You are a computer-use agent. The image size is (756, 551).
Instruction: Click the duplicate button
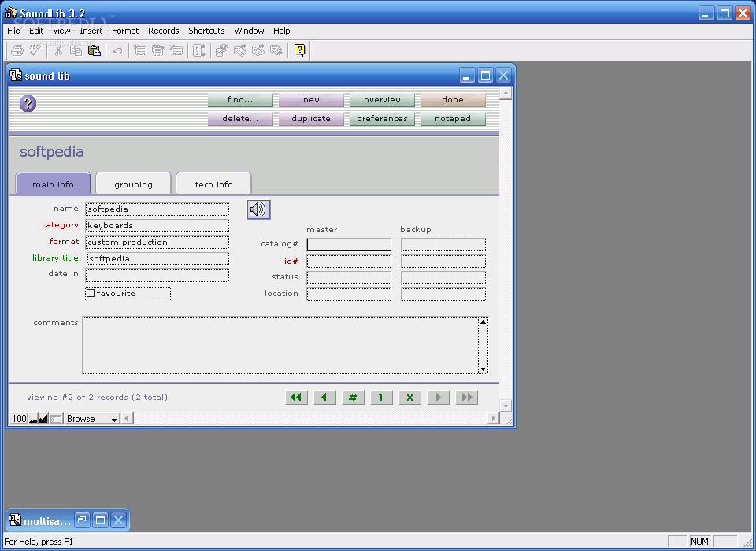(311, 119)
